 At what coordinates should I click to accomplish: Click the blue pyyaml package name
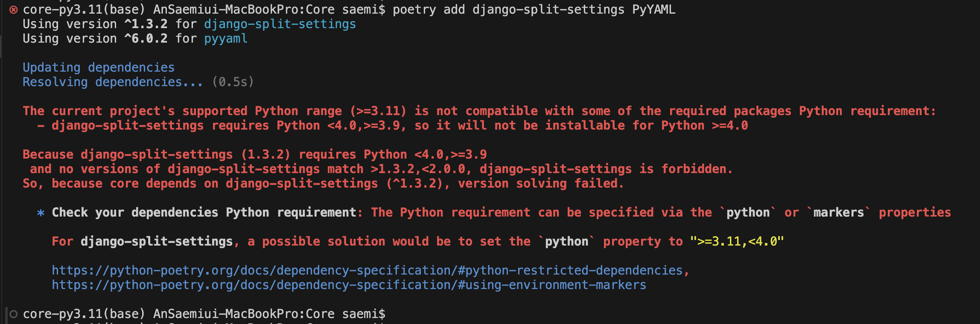(x=226, y=39)
